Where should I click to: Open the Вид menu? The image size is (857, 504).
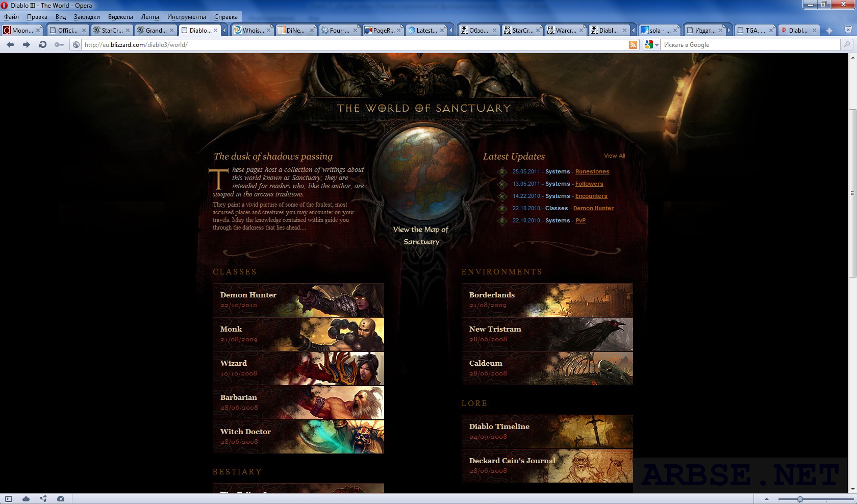[61, 17]
